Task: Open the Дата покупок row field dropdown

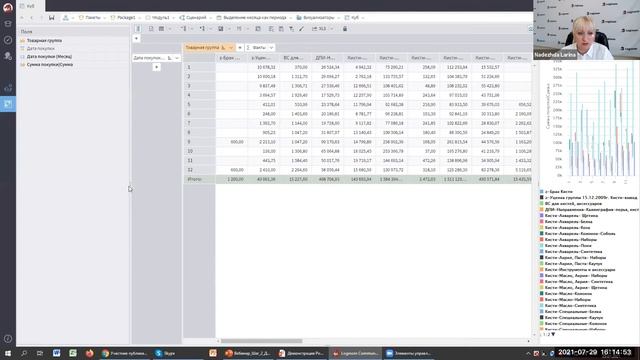Action: pos(177,58)
